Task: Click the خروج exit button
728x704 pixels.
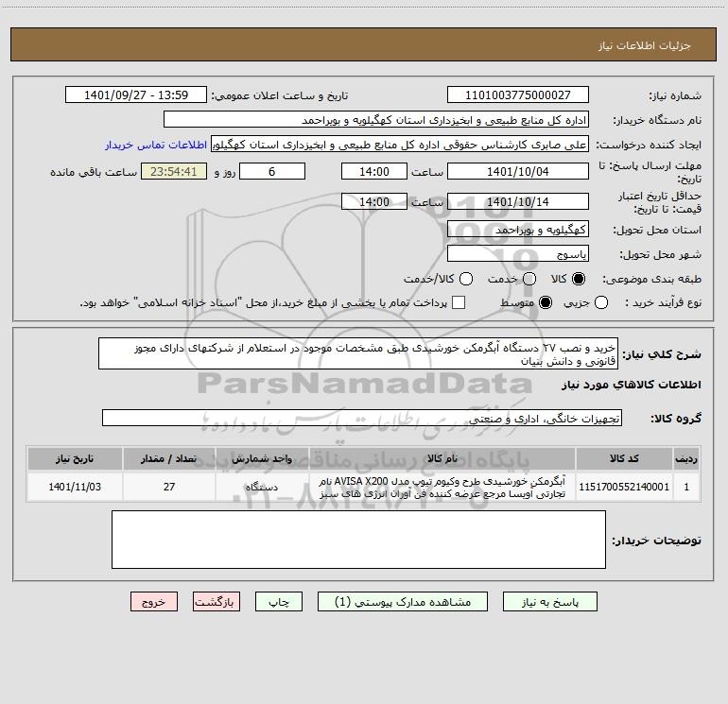Action: tap(154, 602)
